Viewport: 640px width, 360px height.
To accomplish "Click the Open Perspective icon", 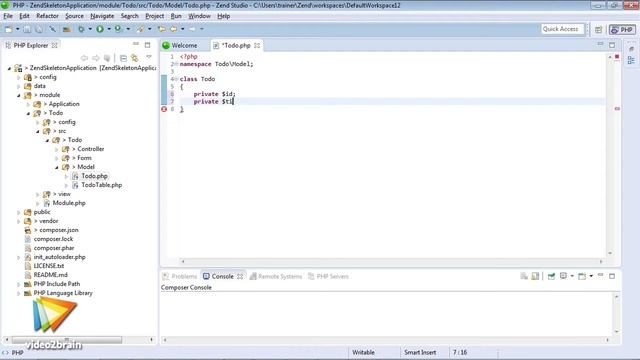I will coord(598,29).
